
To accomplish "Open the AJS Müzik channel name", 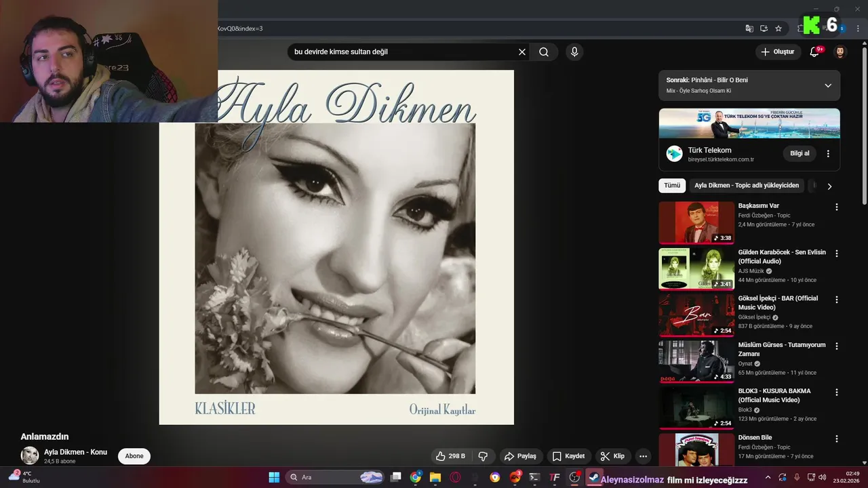I will point(751,270).
